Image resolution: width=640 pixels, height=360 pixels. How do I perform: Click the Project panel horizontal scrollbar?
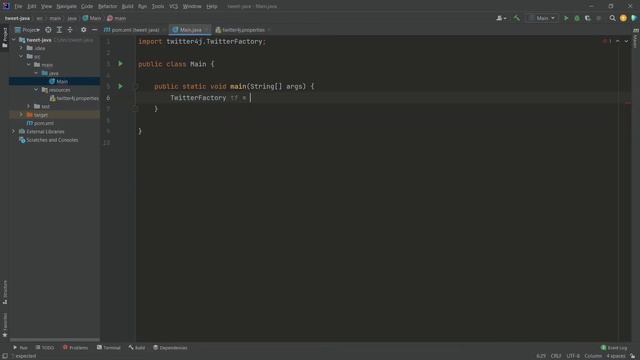(55, 340)
